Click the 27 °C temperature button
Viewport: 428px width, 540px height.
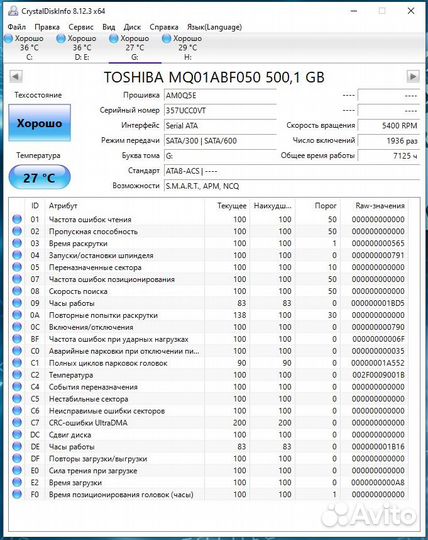coord(40,177)
